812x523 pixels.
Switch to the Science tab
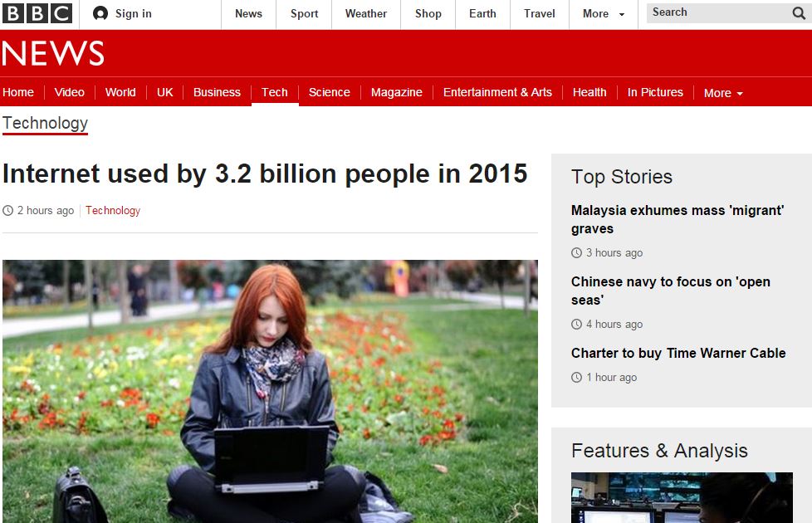click(330, 92)
